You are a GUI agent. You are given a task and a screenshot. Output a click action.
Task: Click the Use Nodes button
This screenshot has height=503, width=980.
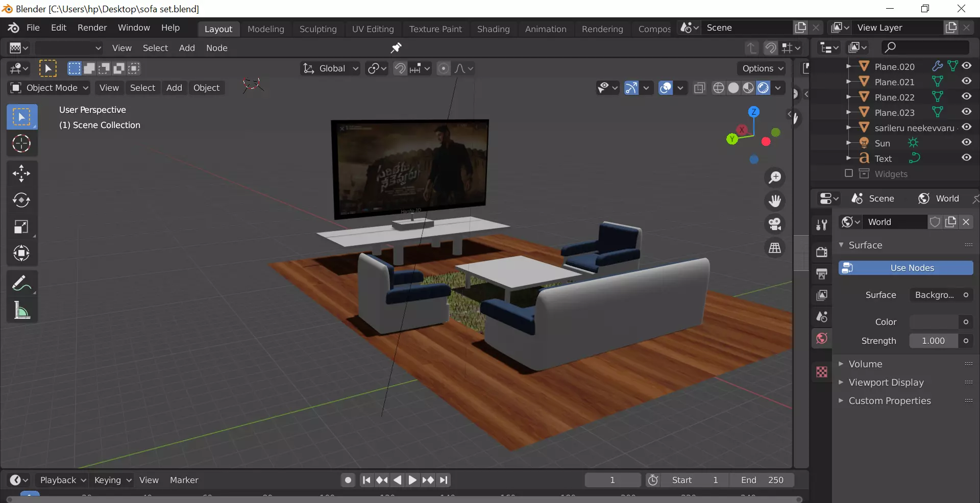coord(905,268)
